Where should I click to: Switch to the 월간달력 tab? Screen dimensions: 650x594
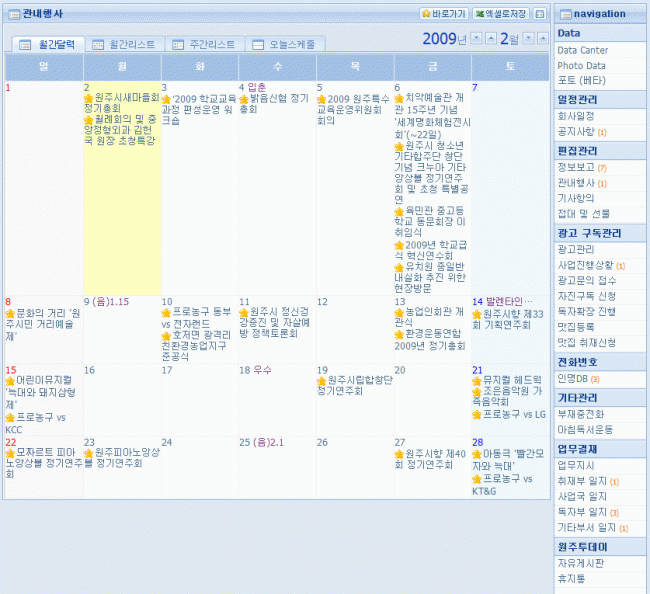[x=49, y=44]
